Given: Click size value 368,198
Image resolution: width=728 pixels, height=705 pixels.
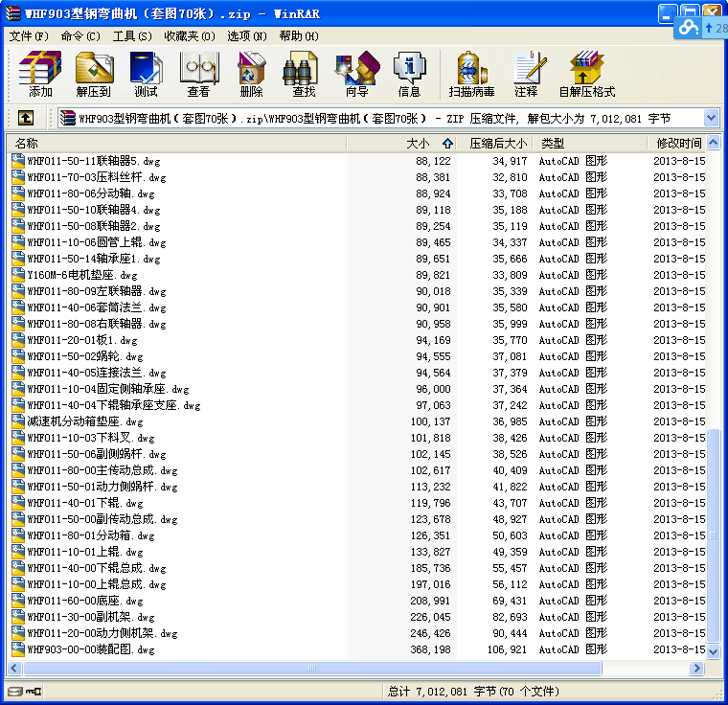Looking at the screenshot, I should [430, 649].
